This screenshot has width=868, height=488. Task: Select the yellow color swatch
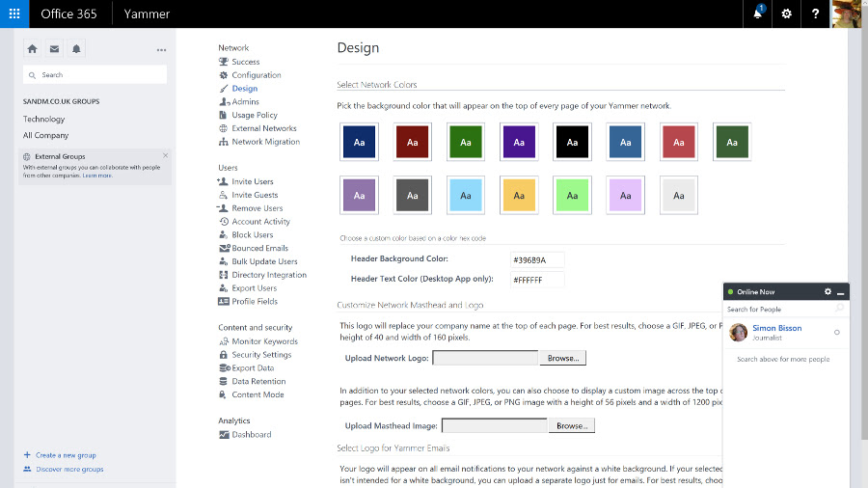point(519,195)
